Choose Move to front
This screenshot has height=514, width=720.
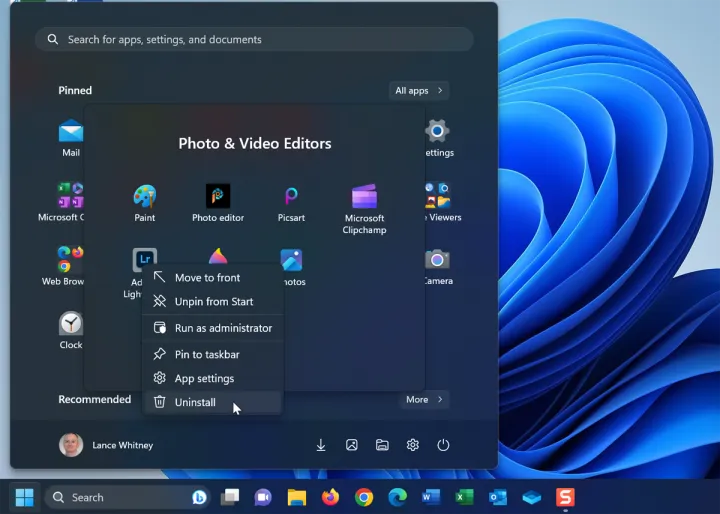pos(207,277)
